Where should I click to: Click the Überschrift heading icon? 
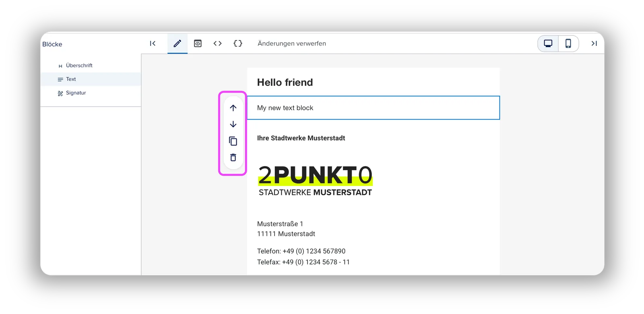pos(60,66)
